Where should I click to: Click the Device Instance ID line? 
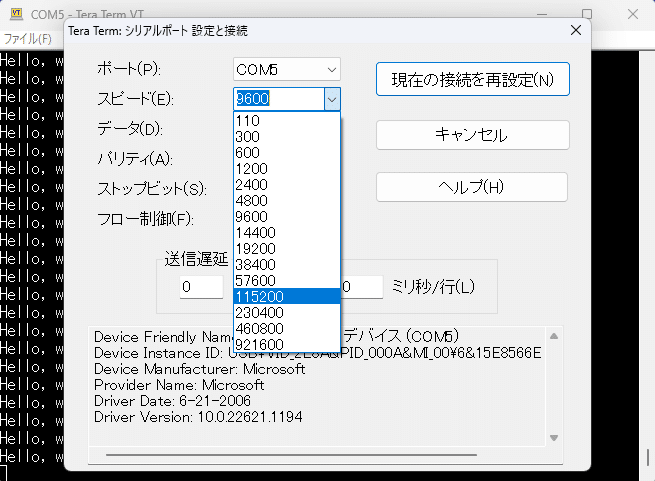click(x=317, y=354)
